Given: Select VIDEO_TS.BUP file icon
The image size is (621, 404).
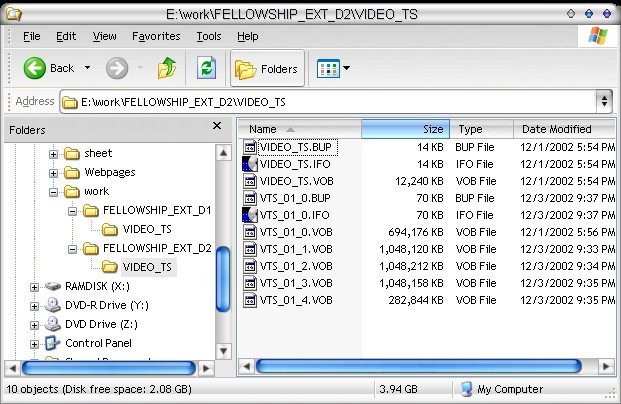Looking at the screenshot, I should coord(250,147).
